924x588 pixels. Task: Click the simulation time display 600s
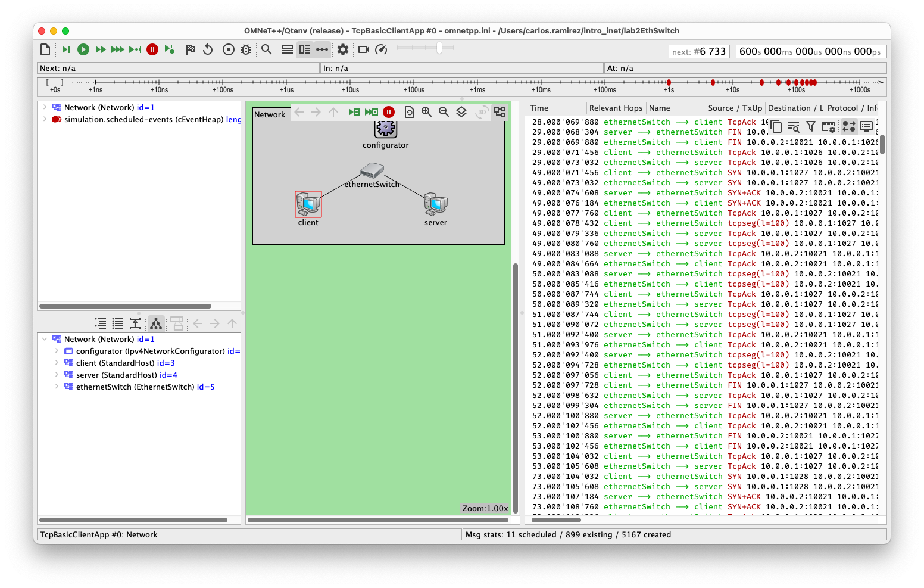811,52
